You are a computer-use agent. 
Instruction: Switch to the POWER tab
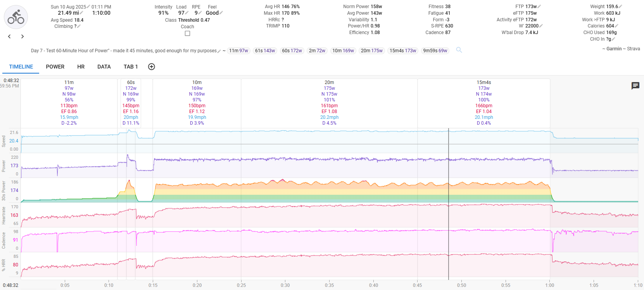pos(55,67)
